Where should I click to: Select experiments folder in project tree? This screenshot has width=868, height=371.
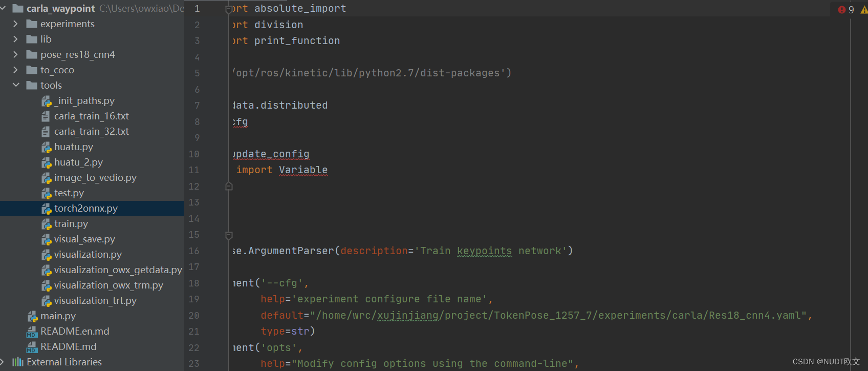tap(68, 24)
